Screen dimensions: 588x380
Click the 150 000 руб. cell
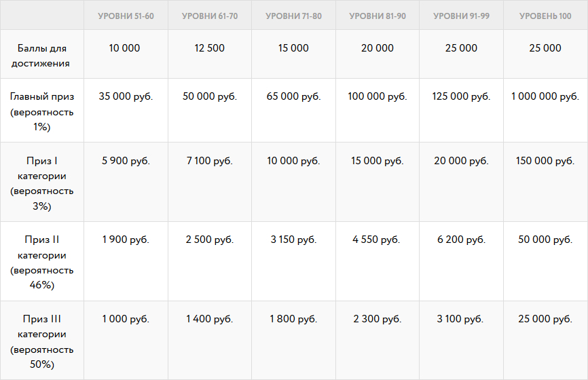(x=545, y=161)
